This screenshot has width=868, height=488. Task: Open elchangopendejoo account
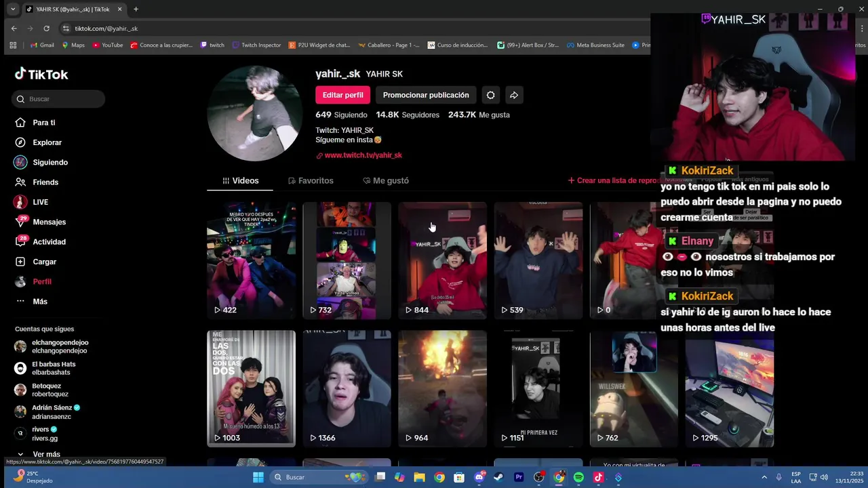click(52, 346)
